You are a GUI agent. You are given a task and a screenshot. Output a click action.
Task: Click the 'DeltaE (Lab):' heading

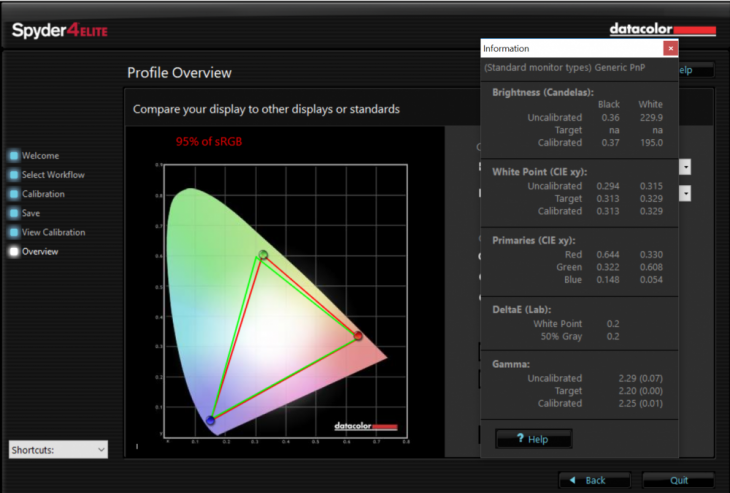(x=521, y=310)
